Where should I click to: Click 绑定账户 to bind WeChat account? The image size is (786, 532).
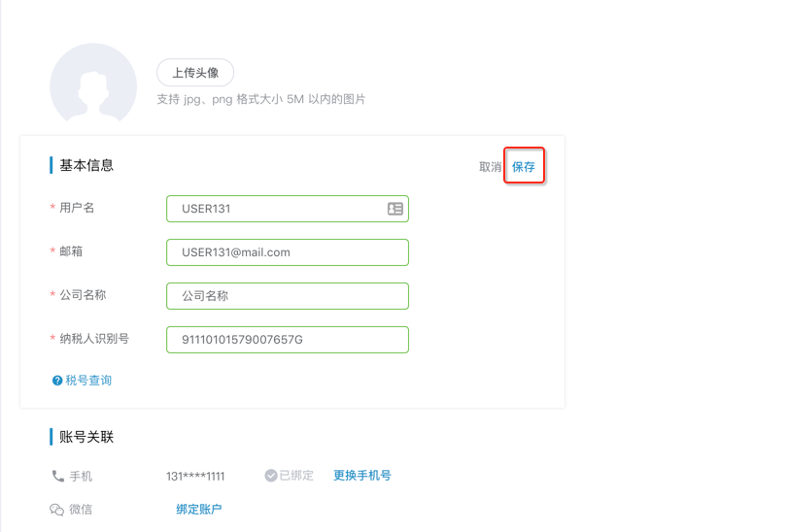[x=199, y=509]
